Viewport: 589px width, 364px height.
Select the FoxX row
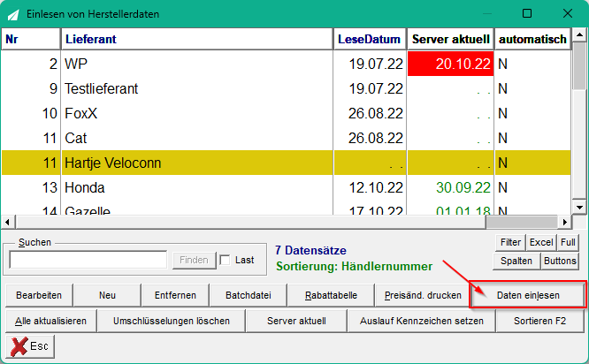click(287, 113)
